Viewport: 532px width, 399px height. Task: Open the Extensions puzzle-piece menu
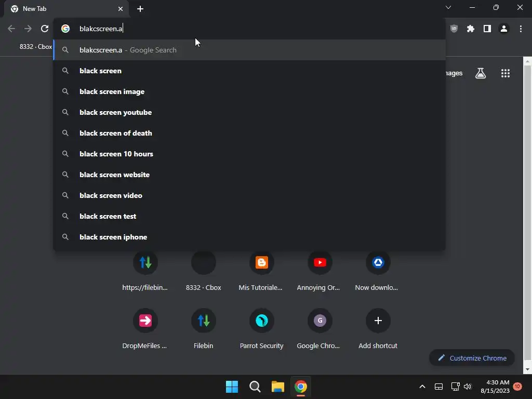pyautogui.click(x=470, y=29)
